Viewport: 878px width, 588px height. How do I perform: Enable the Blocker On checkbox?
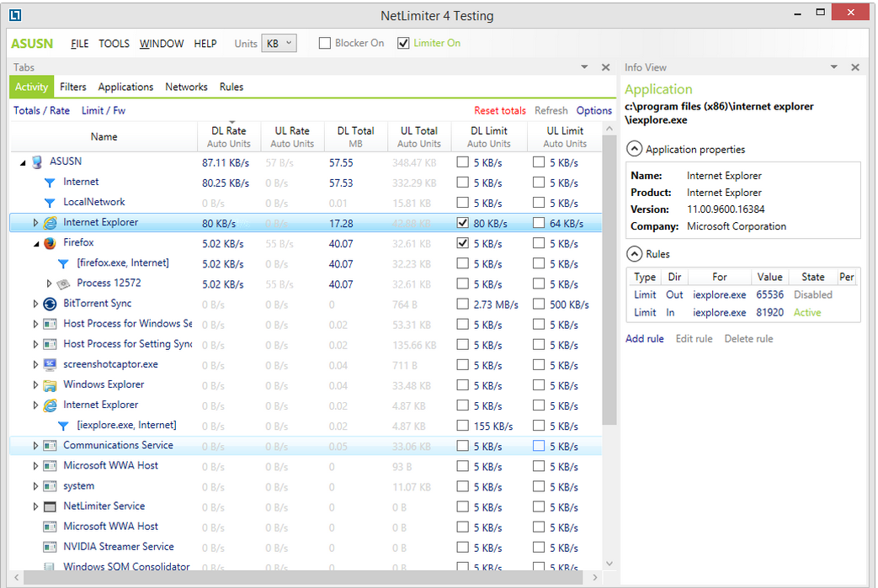tap(325, 43)
